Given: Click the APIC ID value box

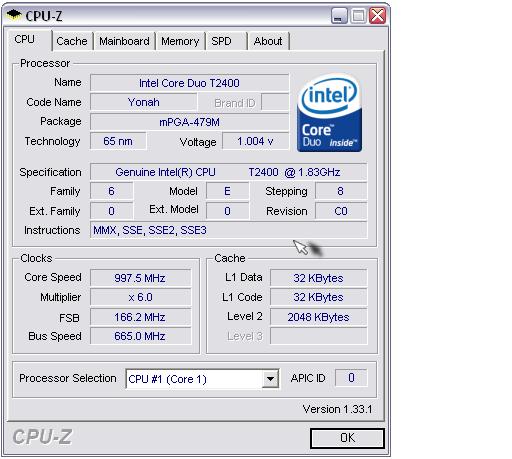Looking at the screenshot, I should (x=351, y=378).
